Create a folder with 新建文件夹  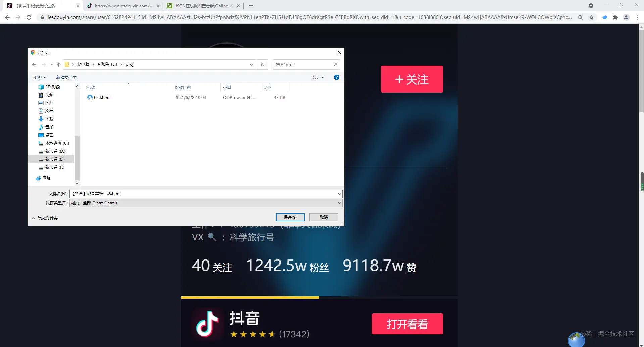66,78
